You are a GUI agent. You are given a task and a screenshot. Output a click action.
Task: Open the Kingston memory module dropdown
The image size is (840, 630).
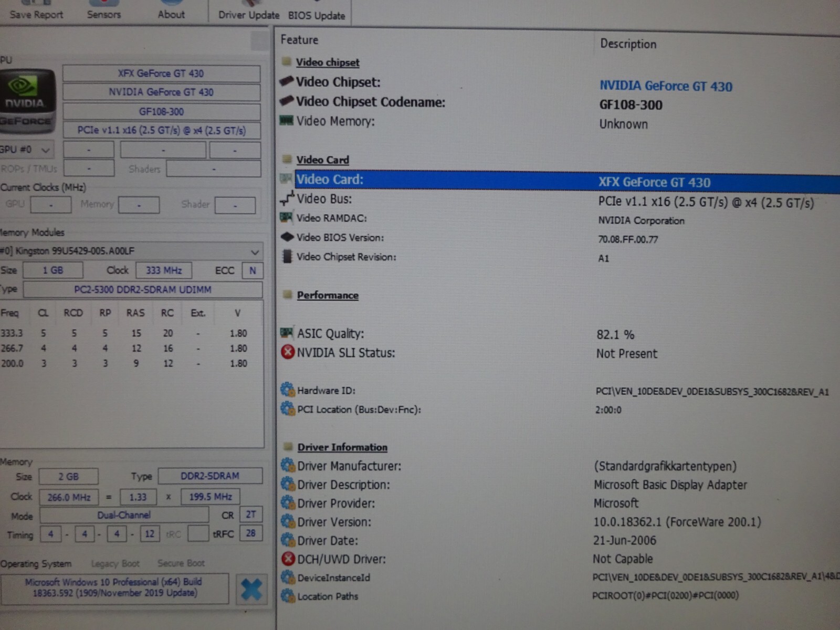point(131,251)
